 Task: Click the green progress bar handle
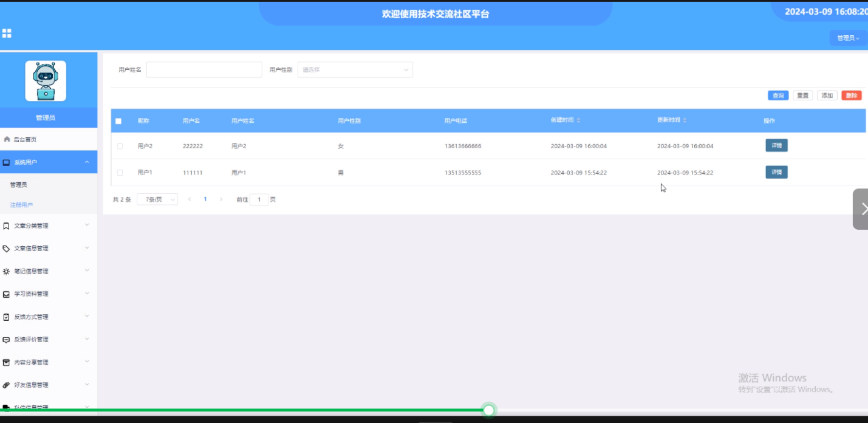489,410
